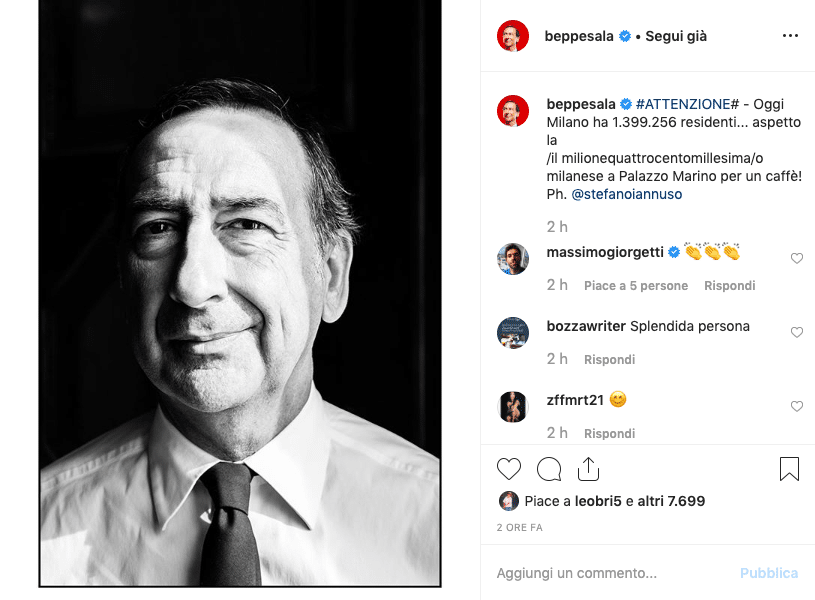Open the @stefanoiannuso photographer mention

[x=627, y=194]
